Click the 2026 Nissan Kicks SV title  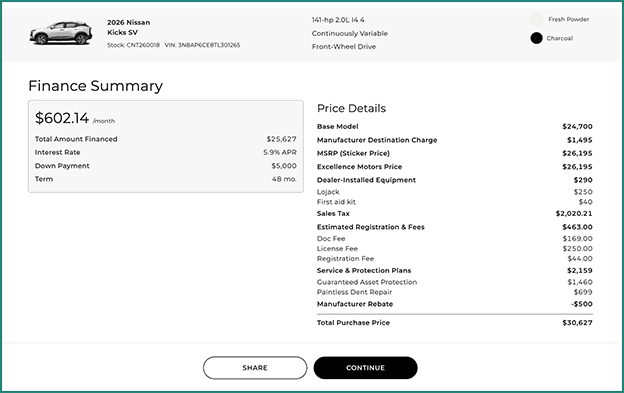click(x=129, y=27)
